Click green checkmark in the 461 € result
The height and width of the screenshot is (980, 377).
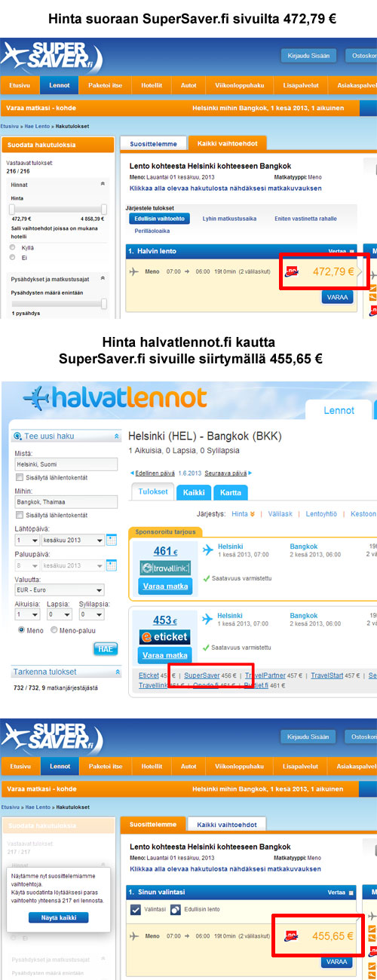coord(206,578)
